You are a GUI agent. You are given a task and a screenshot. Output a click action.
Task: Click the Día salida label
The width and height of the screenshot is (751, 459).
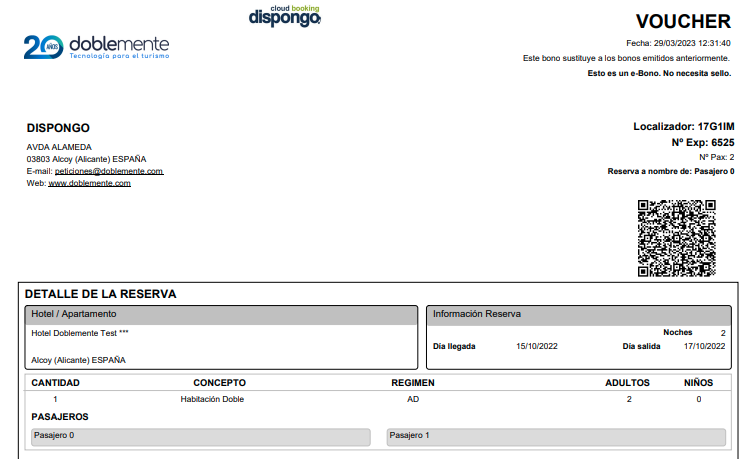pos(641,346)
